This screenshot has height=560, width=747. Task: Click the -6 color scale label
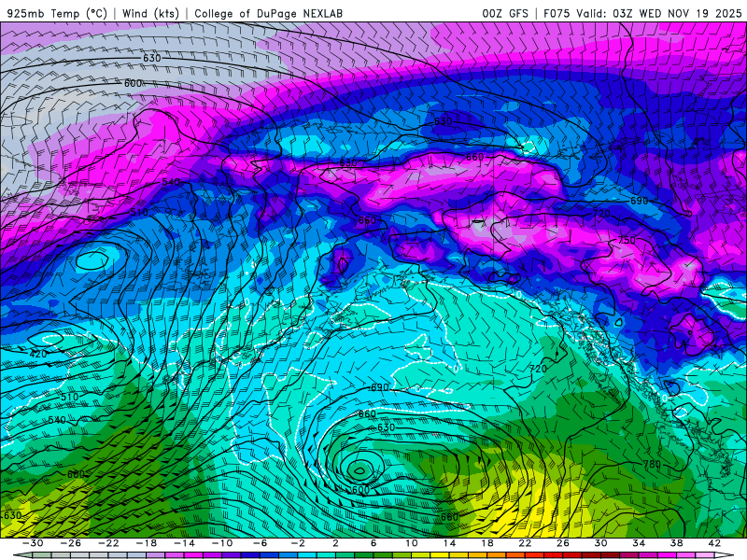click(260, 543)
